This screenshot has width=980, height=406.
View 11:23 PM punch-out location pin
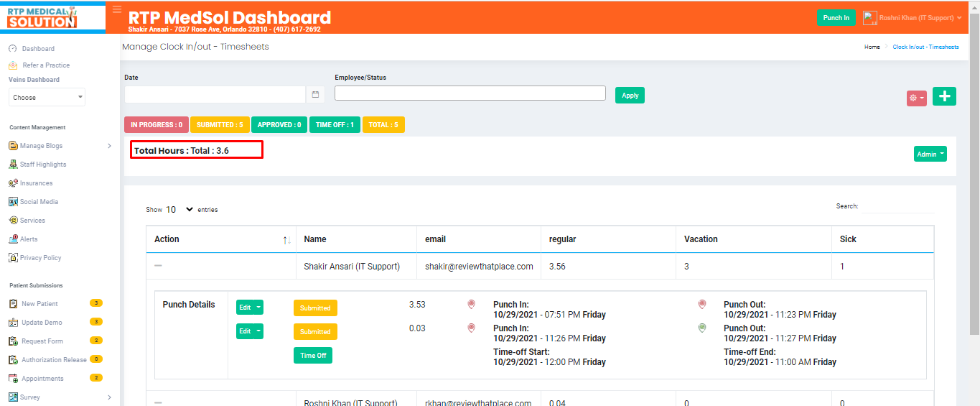[702, 305]
